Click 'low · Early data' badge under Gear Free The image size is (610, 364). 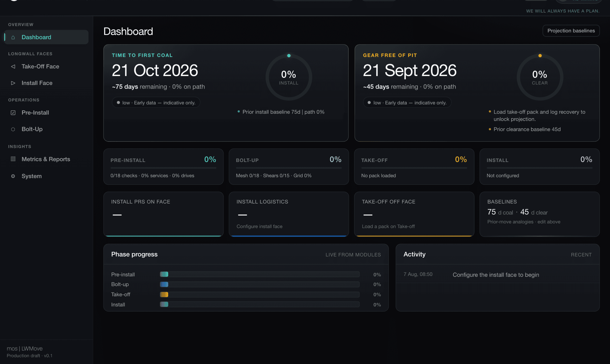(407, 102)
